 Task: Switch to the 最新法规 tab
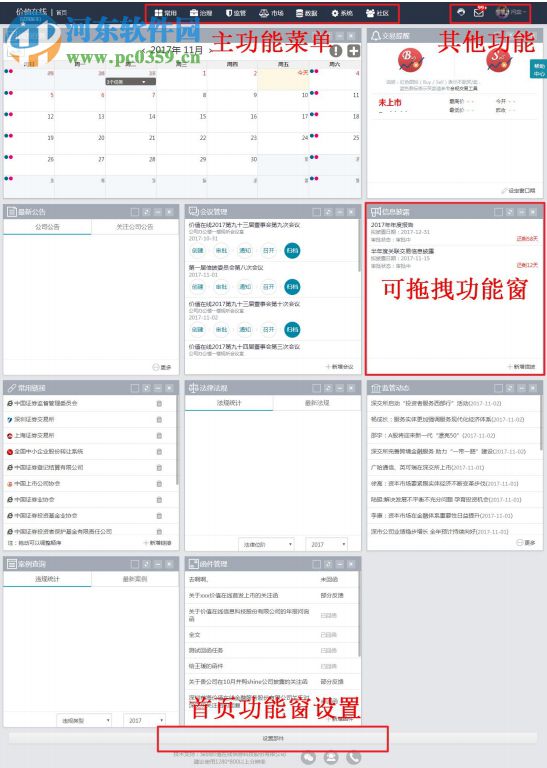[317, 403]
